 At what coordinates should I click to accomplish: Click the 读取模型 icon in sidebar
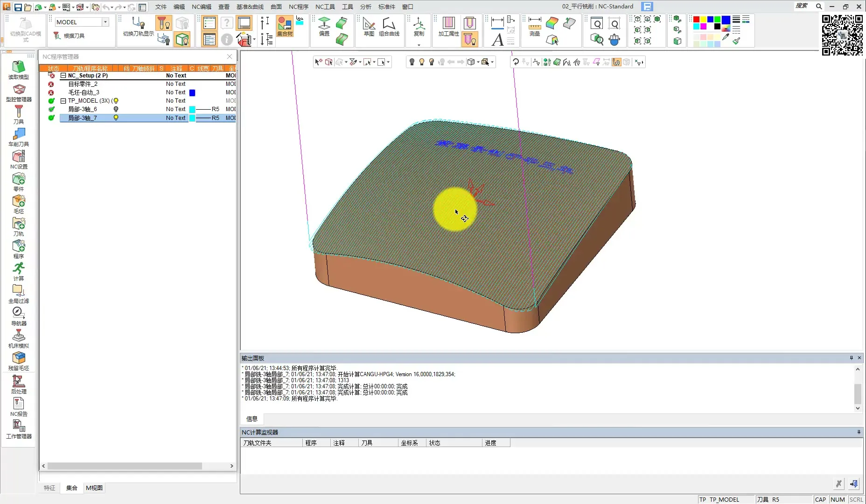pyautogui.click(x=19, y=69)
